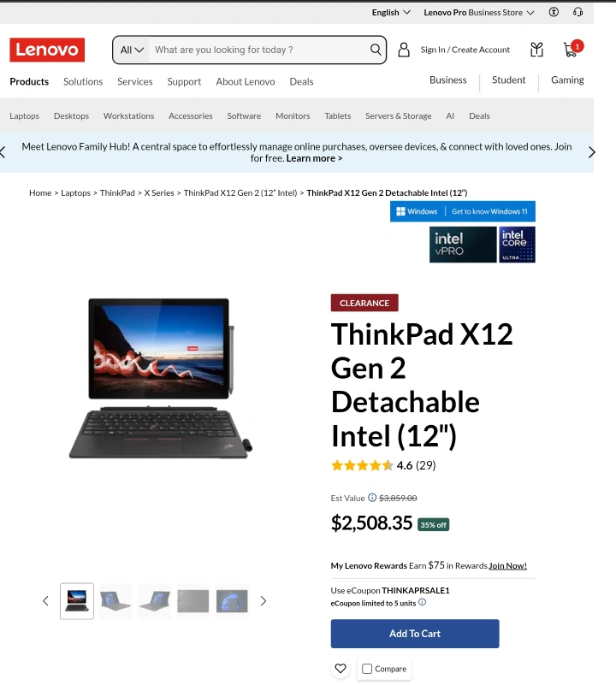Advance banner with right arrow
The height and width of the screenshot is (685, 616).
coord(591,152)
